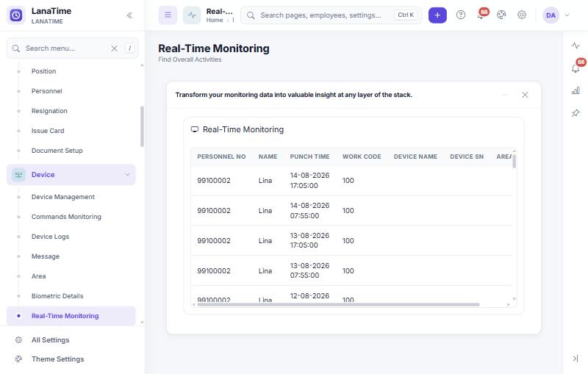Click activity pulse icon in right rail

coord(576,46)
